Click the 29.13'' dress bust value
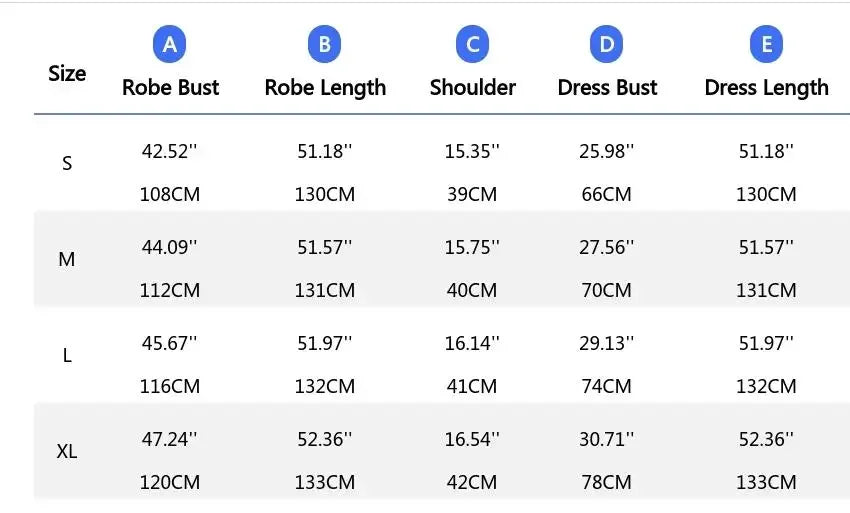 point(607,343)
